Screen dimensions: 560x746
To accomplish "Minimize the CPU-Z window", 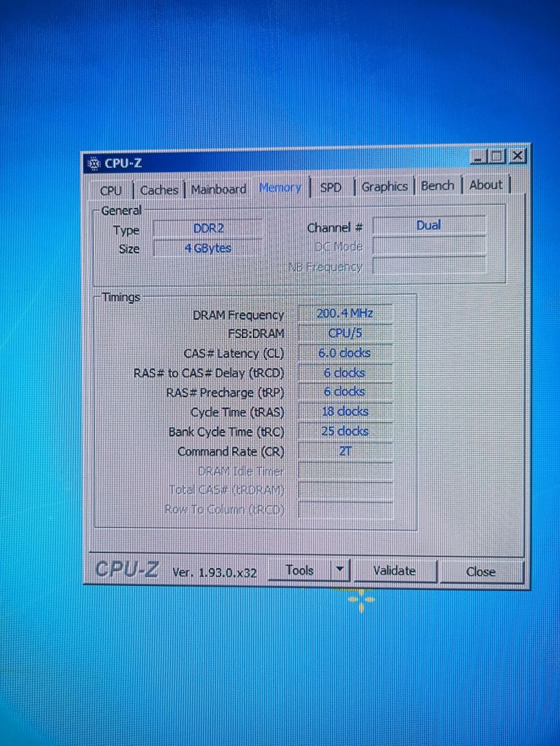I will pyautogui.click(x=479, y=156).
